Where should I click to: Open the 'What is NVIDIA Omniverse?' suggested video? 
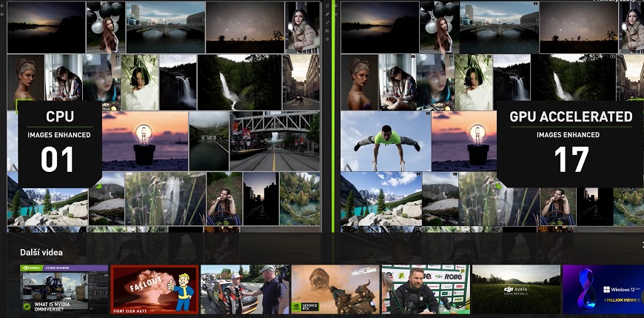click(64, 289)
